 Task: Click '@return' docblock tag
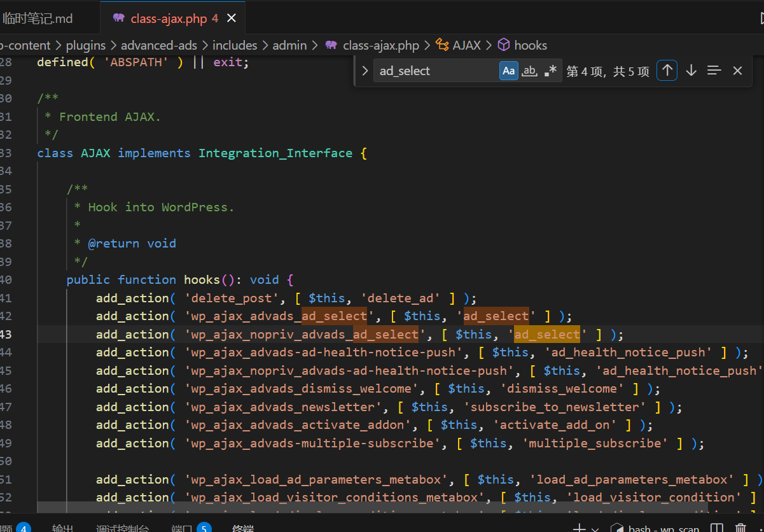tap(113, 244)
